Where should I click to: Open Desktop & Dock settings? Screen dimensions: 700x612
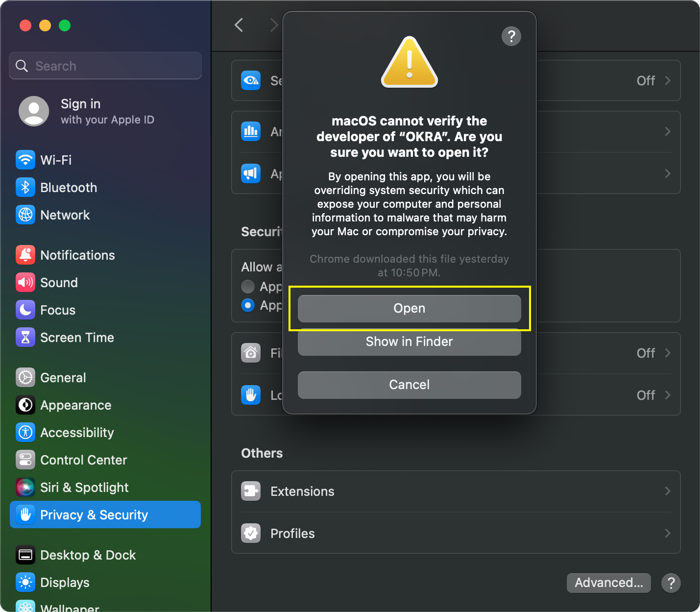click(105, 555)
